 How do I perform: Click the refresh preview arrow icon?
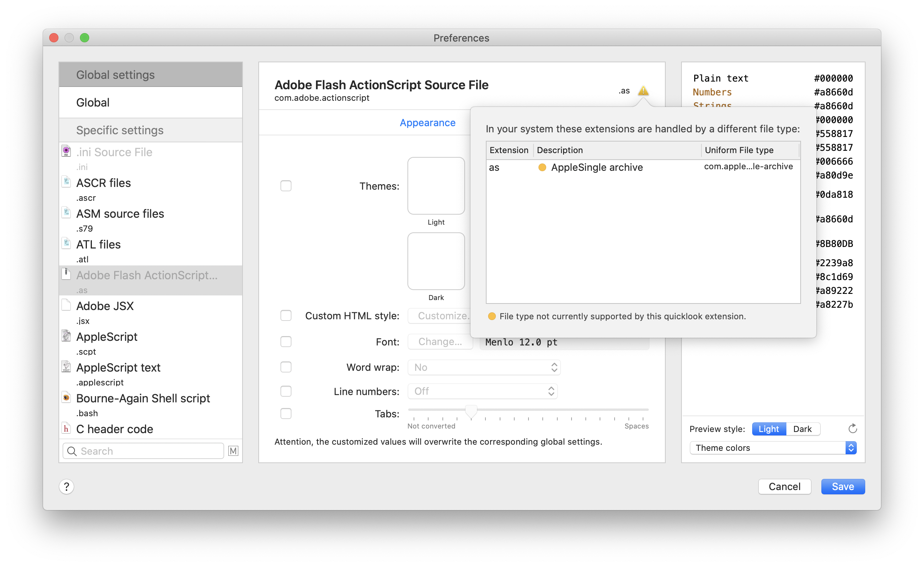[853, 429]
